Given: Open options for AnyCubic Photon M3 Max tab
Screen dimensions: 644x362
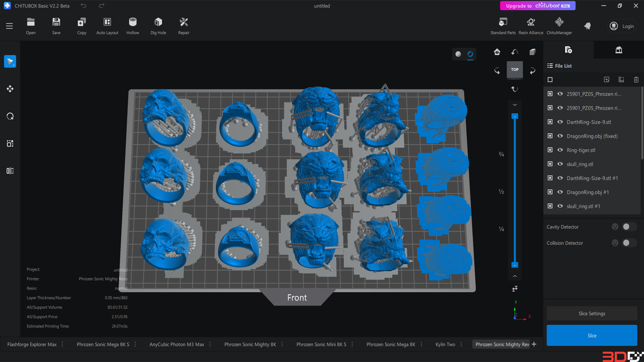Looking at the screenshot, I should [210, 344].
